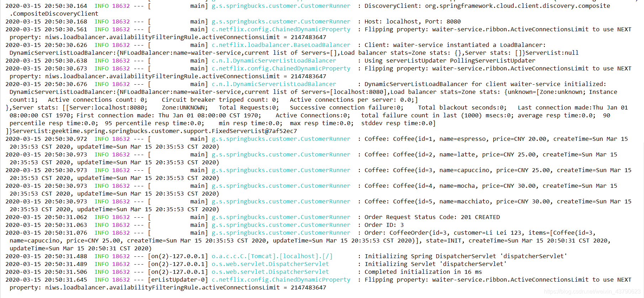
Task: Click DispatcherServlet class in the 20:50:31.506 row
Action: pos(270,272)
